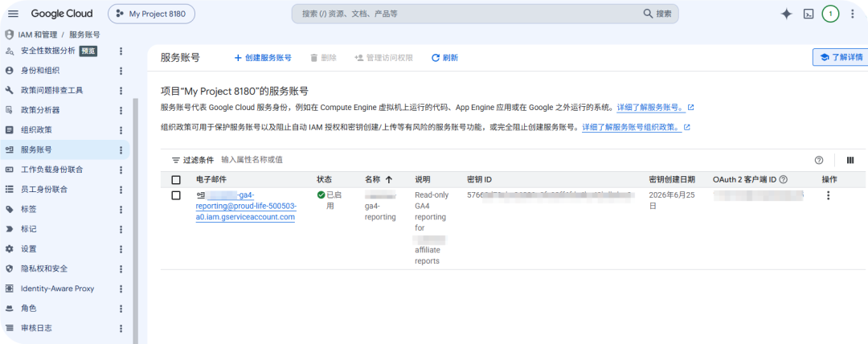Click pin dots beside 设置
868x344 pixels.
[x=121, y=248]
